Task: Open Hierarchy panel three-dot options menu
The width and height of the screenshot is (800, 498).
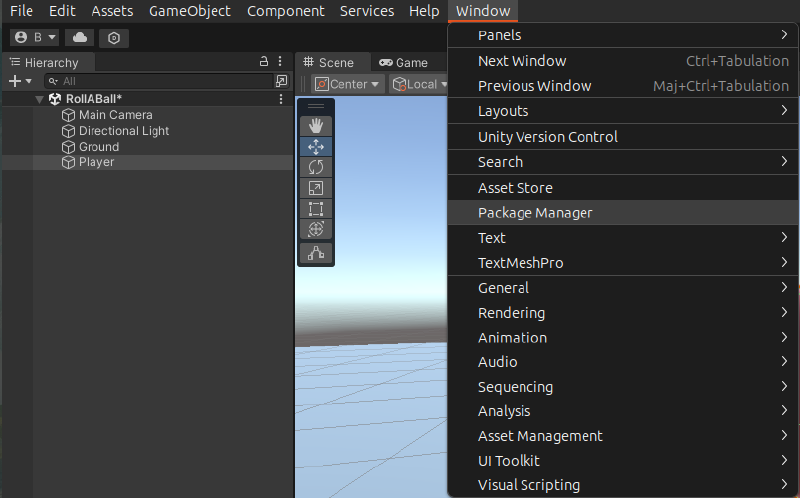Action: click(x=280, y=62)
